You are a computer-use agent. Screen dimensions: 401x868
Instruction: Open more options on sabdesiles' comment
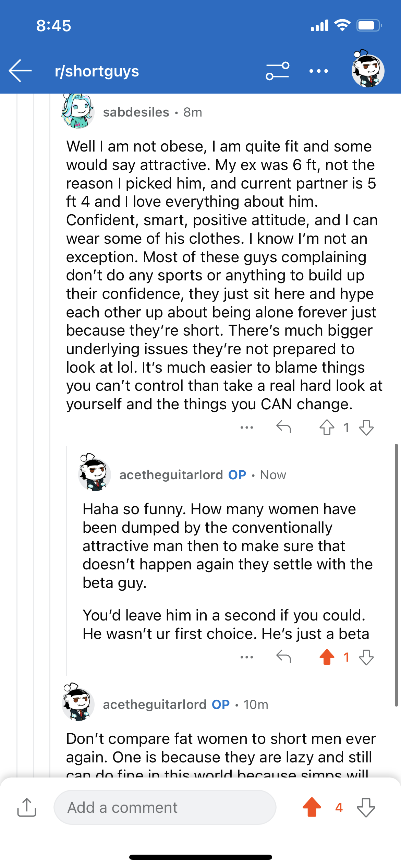[247, 427]
